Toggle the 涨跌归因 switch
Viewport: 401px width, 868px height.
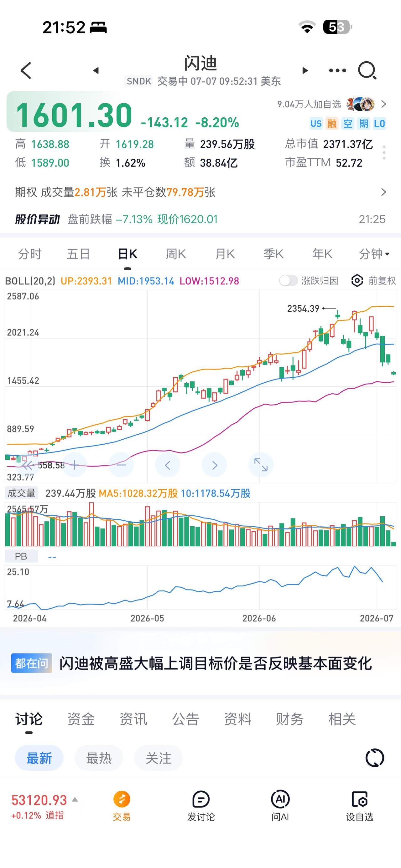click(x=288, y=280)
